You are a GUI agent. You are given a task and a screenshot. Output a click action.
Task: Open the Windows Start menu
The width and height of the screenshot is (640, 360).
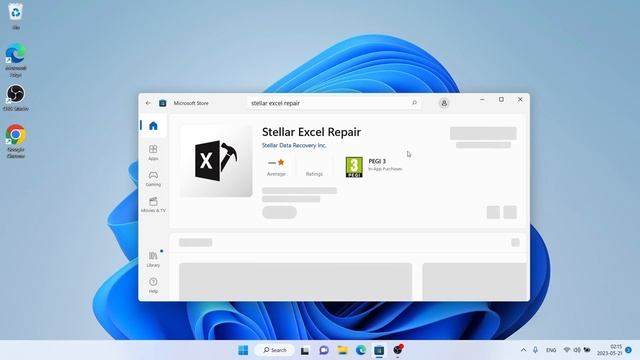[243, 350]
